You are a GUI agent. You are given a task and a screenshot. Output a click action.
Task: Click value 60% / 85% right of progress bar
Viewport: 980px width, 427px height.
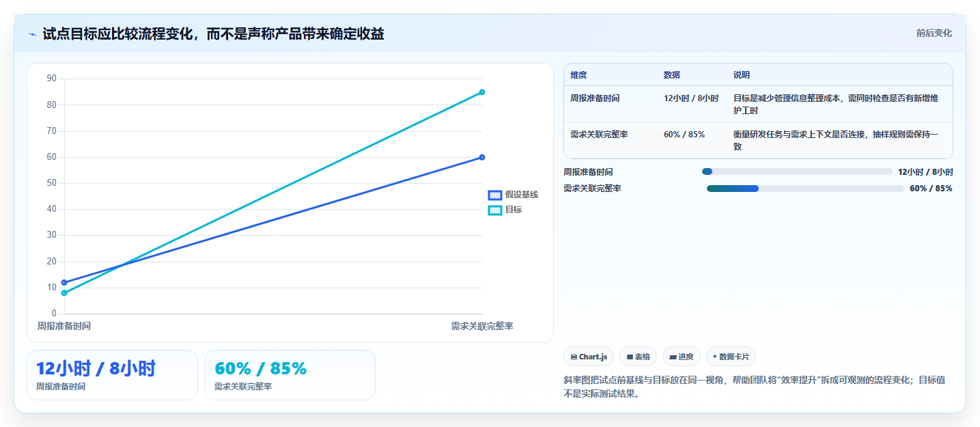tap(931, 189)
